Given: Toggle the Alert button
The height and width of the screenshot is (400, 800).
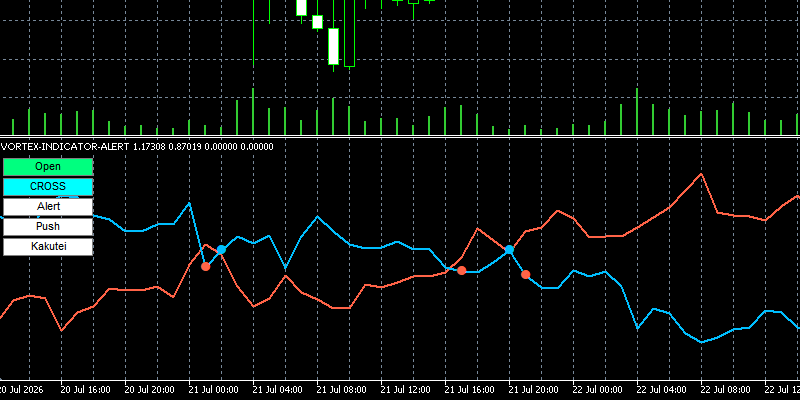Looking at the screenshot, I should 48,207.
